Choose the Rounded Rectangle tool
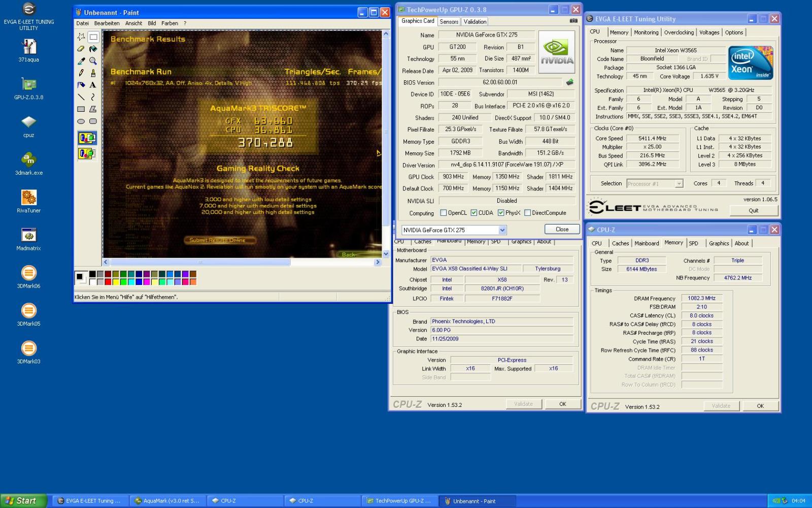 (x=93, y=121)
